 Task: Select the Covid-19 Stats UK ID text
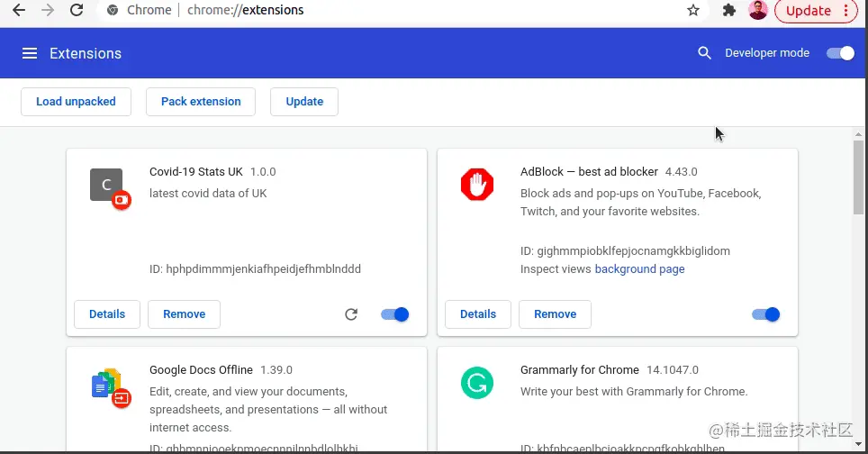(255, 269)
